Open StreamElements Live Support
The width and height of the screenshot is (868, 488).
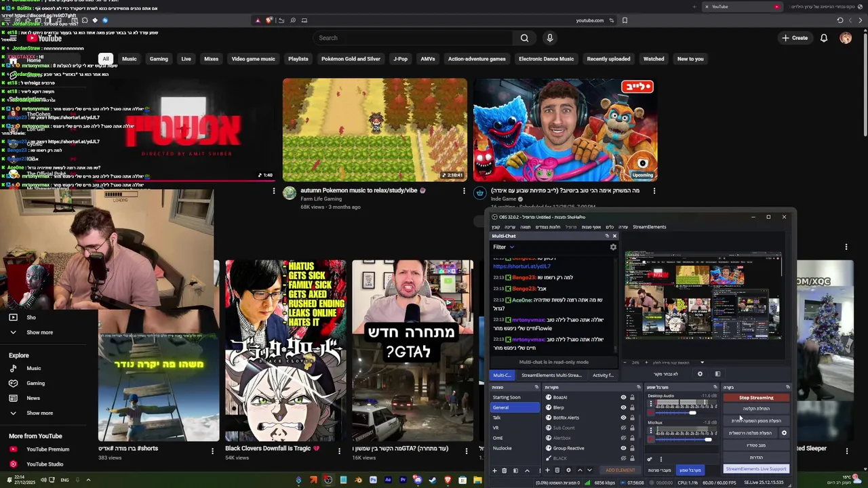click(x=756, y=469)
